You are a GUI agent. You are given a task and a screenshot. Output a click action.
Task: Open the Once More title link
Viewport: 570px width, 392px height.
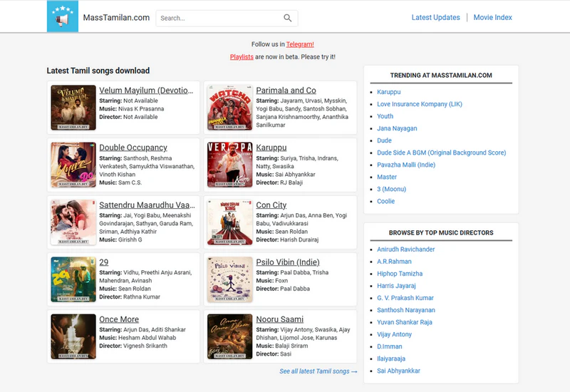pyautogui.click(x=119, y=319)
